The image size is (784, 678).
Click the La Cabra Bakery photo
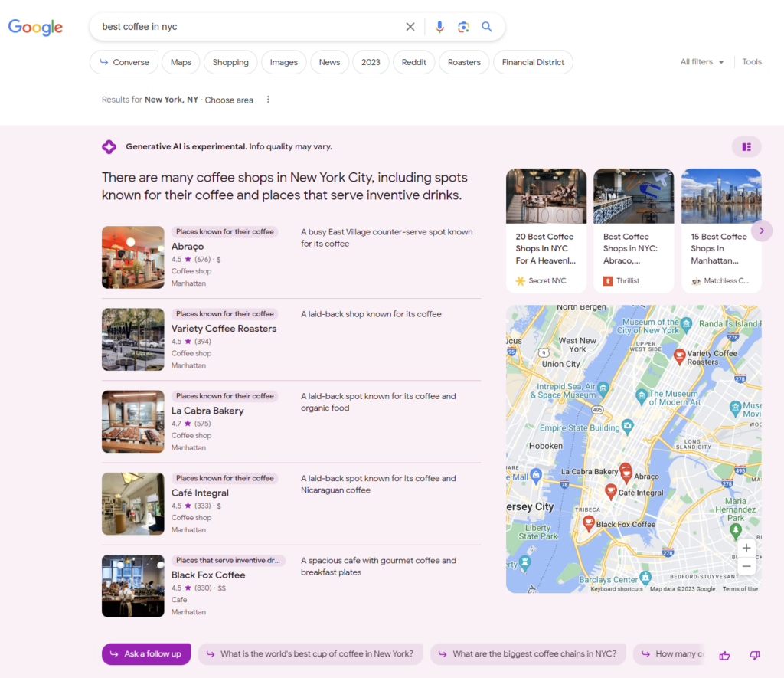[133, 421]
